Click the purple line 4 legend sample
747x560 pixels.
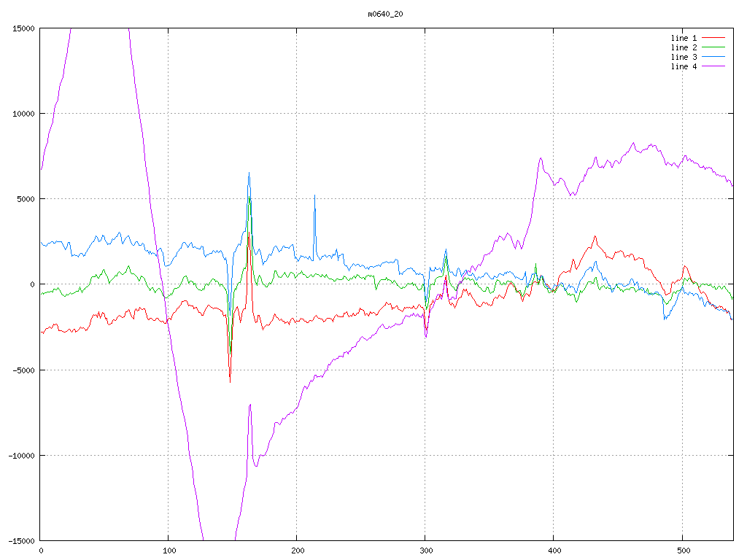click(x=713, y=66)
